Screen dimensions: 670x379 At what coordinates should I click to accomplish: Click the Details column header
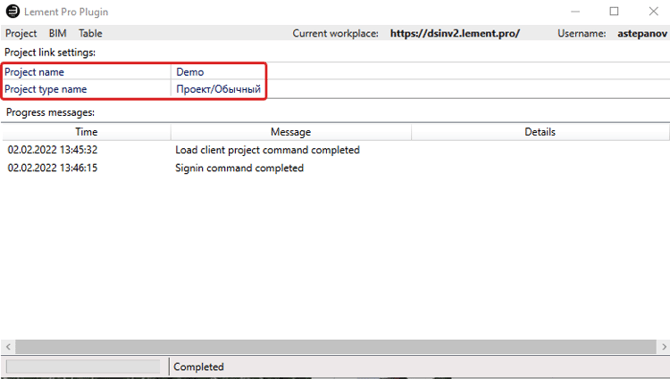point(540,132)
